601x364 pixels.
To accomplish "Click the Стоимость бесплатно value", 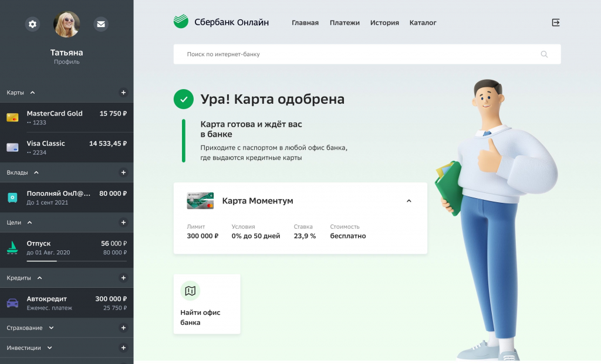I will (x=348, y=236).
